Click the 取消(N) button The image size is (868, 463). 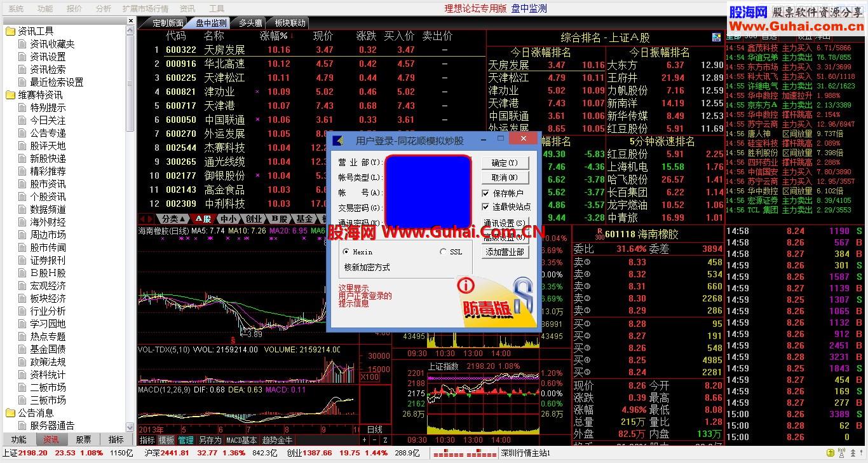pos(505,177)
